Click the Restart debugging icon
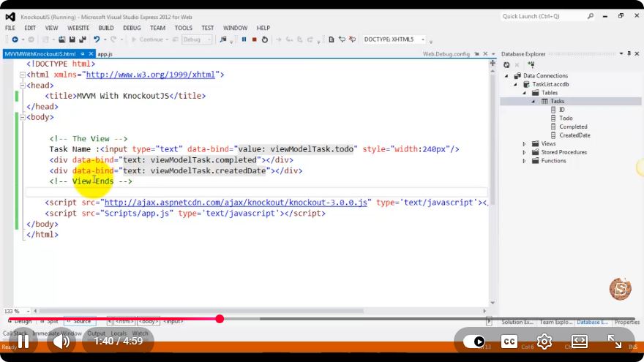 click(264, 39)
